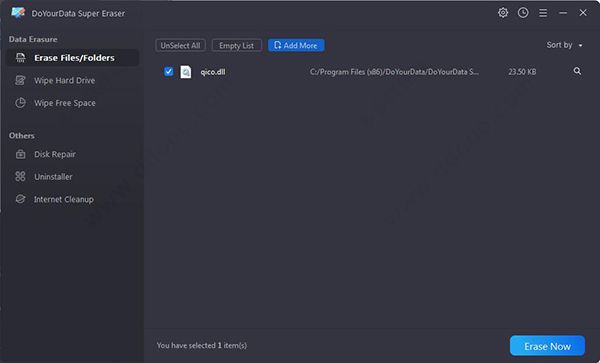Screen dimensions: 600x363
Task: Click the Add More button
Action: [296, 45]
